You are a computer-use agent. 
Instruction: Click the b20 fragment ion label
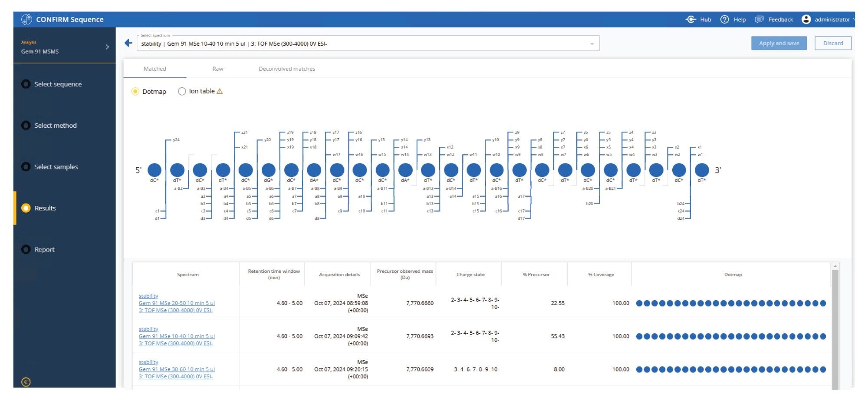tap(589, 203)
